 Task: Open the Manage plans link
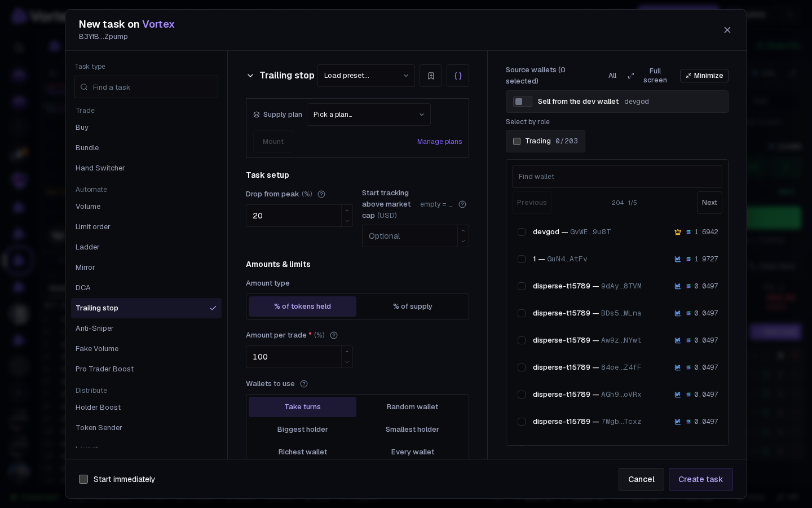click(439, 142)
